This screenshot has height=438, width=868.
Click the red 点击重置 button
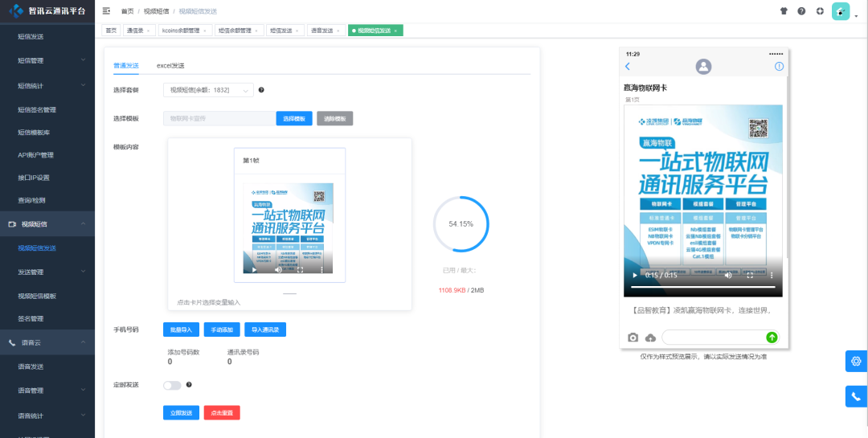point(222,412)
